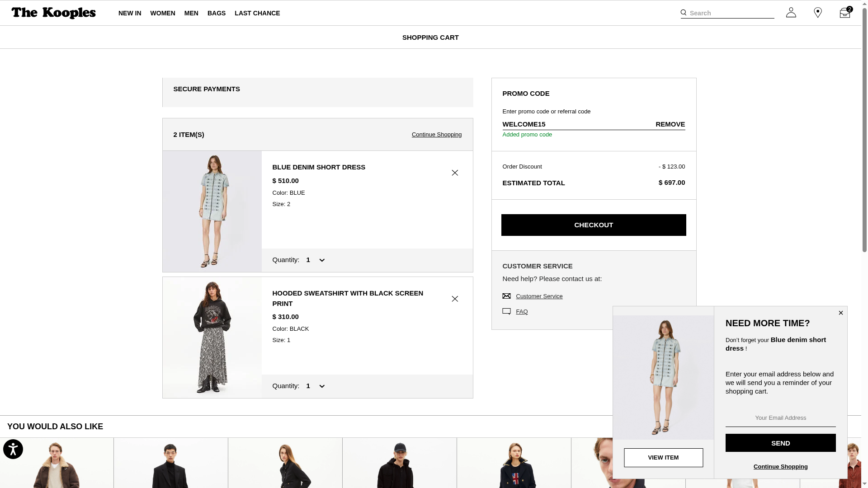
Task: Close the Need More Time popup
Action: click(840, 313)
